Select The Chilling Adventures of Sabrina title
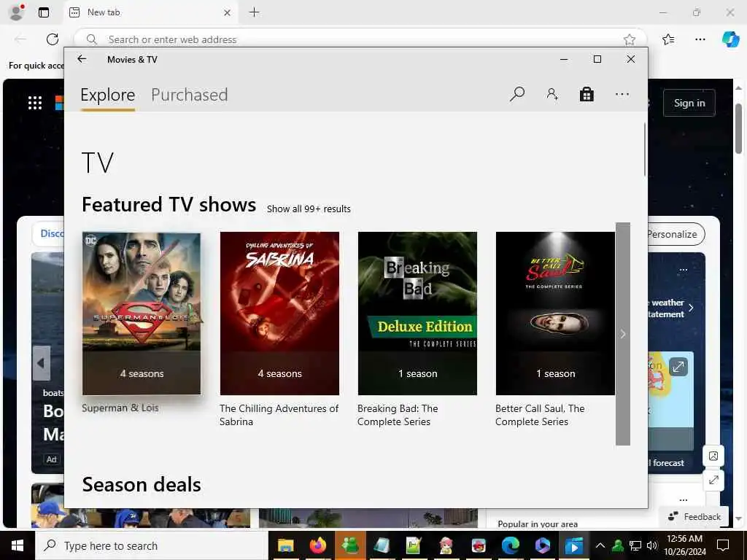Screen dimensions: 747x560 click(x=279, y=415)
